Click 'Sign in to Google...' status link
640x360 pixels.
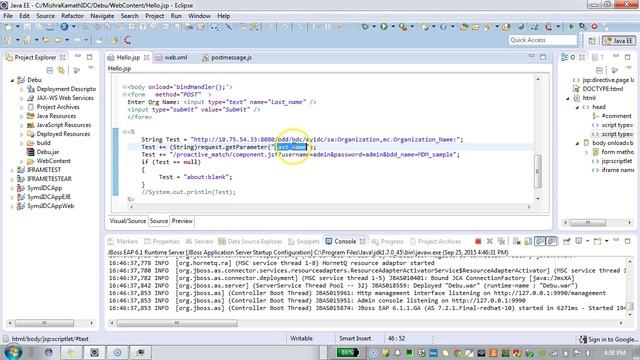tap(608, 339)
